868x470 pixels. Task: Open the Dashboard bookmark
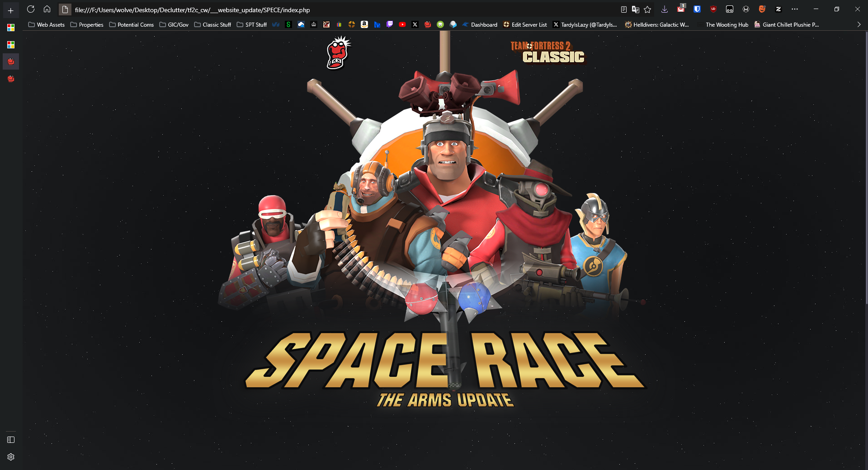(480, 25)
